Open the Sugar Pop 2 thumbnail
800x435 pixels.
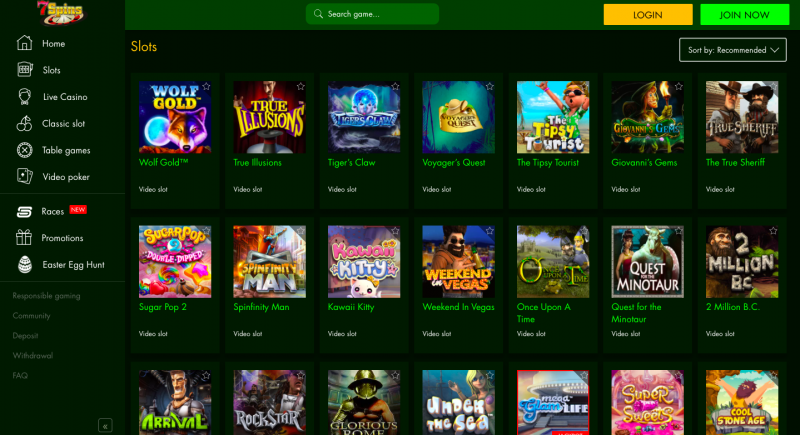tap(175, 262)
